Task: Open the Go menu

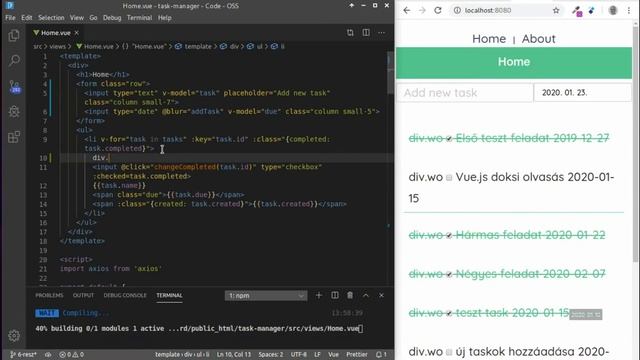Action: click(93, 18)
